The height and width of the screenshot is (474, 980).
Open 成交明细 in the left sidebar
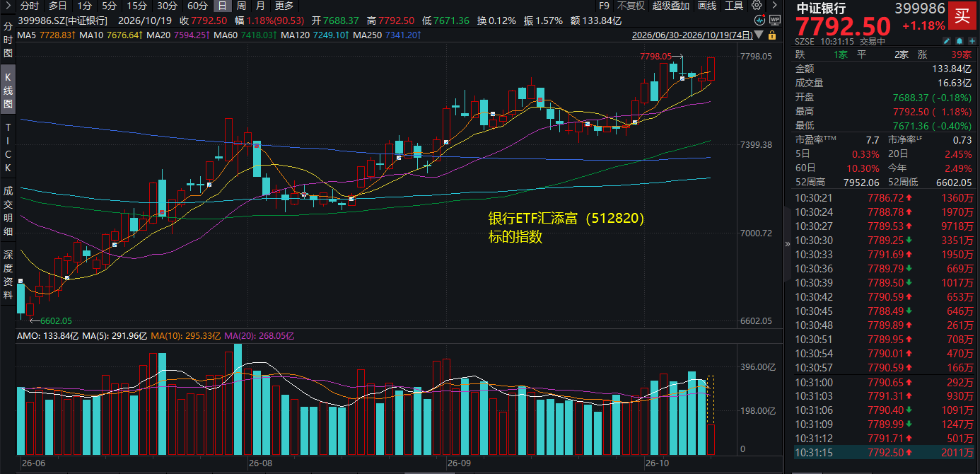pyautogui.click(x=8, y=212)
